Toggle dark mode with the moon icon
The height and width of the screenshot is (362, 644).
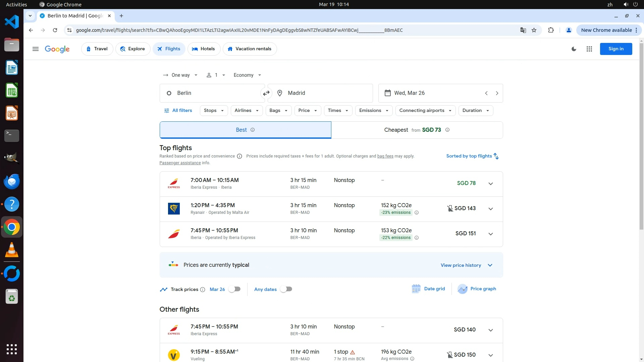coord(574,49)
